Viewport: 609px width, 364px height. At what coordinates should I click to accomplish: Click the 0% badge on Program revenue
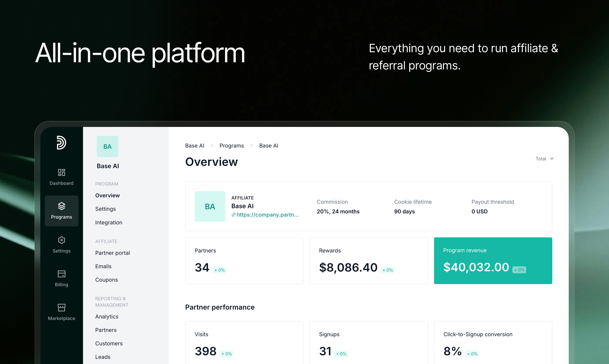coord(519,270)
